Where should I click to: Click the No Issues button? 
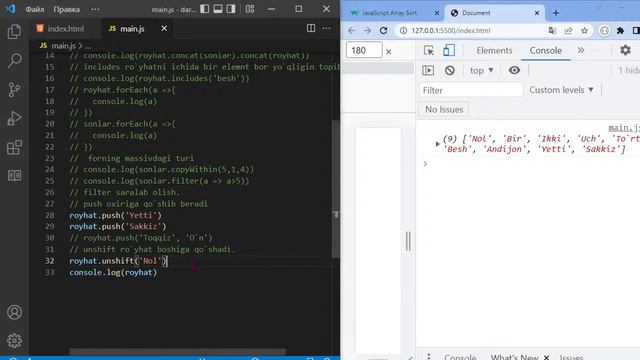[x=444, y=109]
